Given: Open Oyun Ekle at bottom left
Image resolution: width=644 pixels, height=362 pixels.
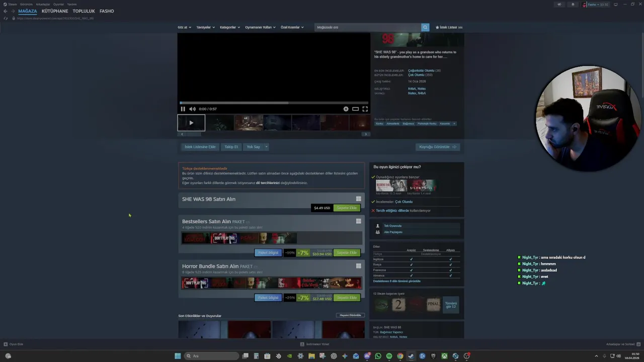Looking at the screenshot, I should pyautogui.click(x=14, y=344).
